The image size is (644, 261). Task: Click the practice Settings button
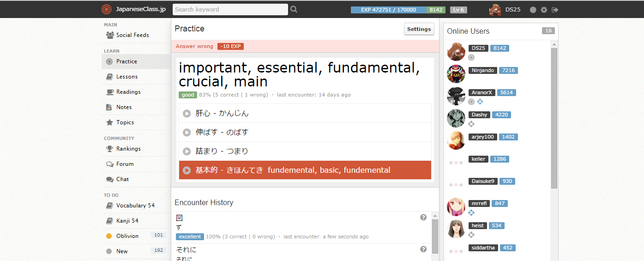(419, 29)
